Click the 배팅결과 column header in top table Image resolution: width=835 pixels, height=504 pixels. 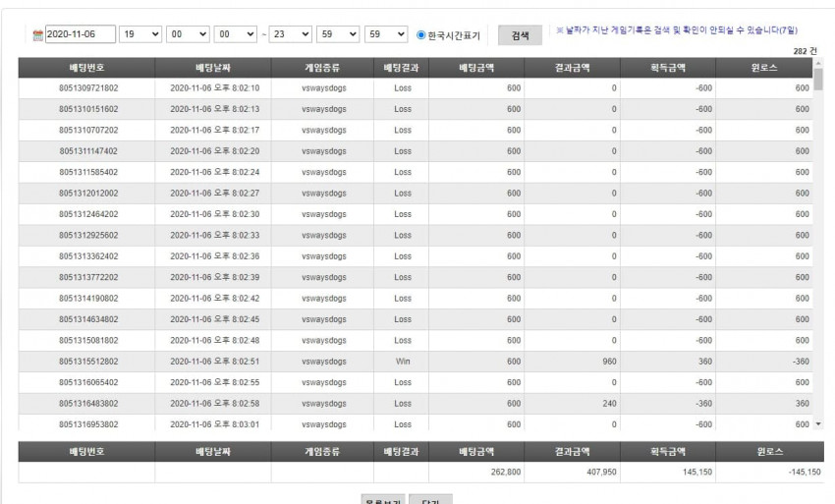pos(401,68)
